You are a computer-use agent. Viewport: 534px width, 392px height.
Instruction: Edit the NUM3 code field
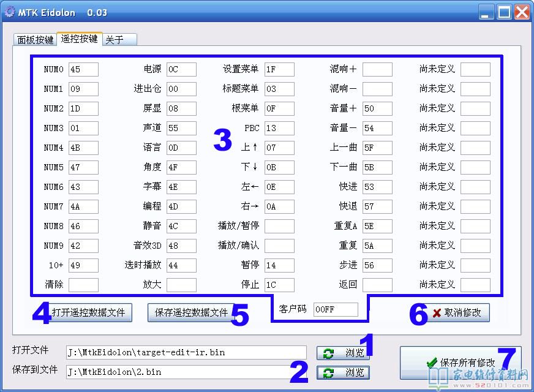point(83,129)
